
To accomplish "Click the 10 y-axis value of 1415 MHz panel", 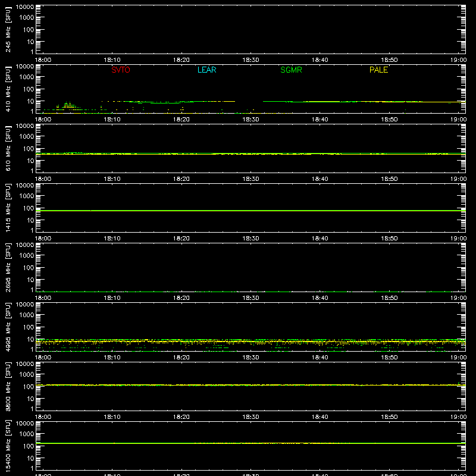I will point(30,220).
